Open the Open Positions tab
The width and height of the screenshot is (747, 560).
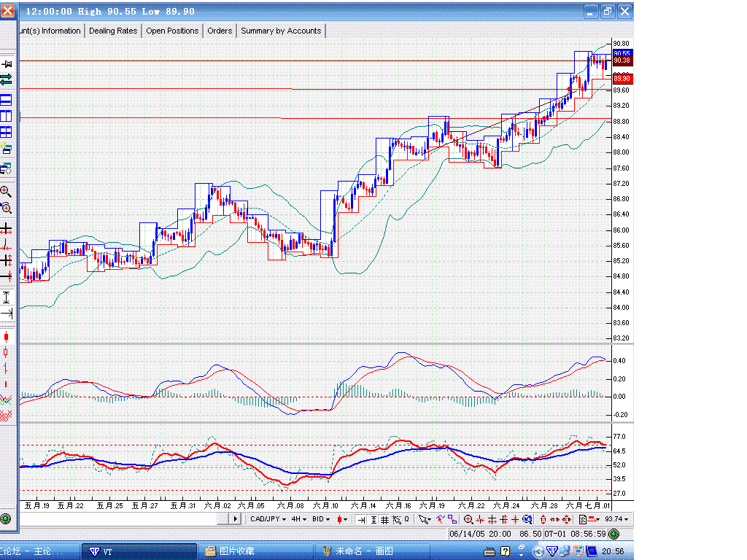coord(172,31)
